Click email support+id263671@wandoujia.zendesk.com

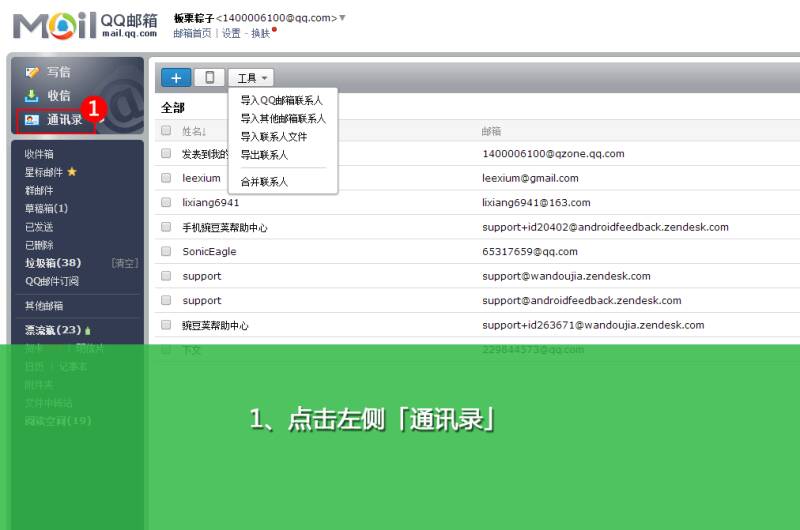tap(593, 325)
